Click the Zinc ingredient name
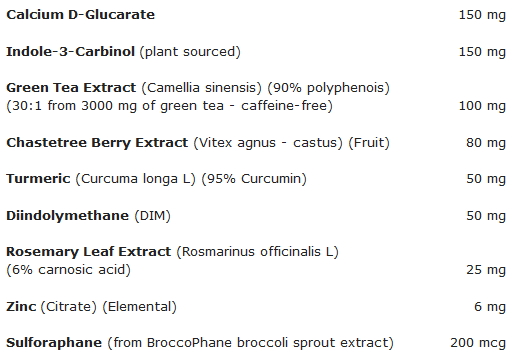515x360 pixels. click(21, 306)
